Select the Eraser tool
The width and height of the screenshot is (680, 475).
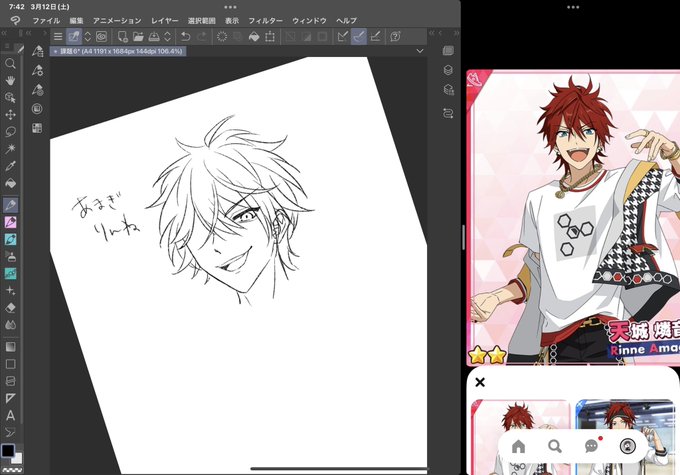(x=10, y=308)
